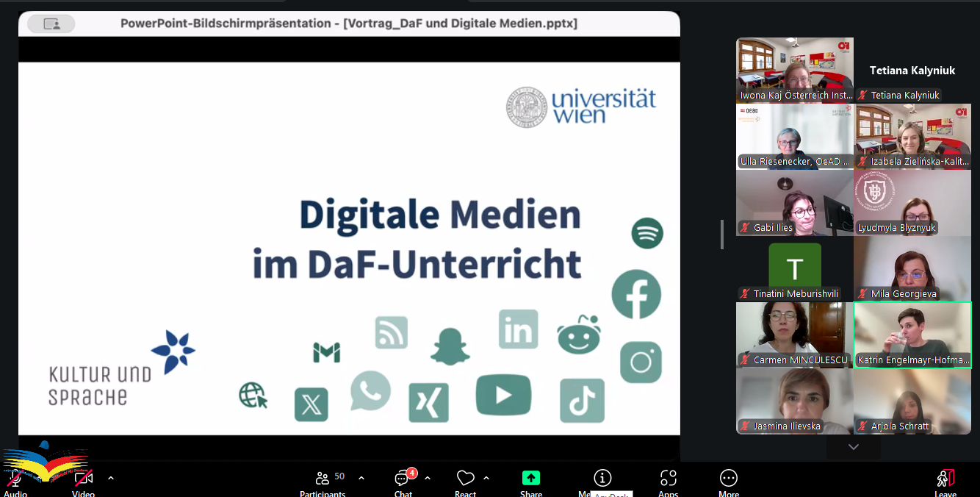Open the More options menu
The height and width of the screenshot is (497, 980).
point(728,481)
